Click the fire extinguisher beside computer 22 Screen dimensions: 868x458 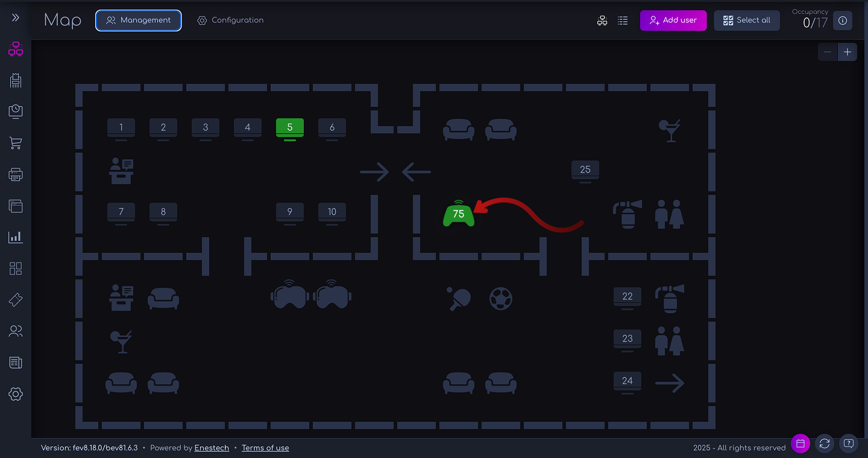click(x=670, y=298)
